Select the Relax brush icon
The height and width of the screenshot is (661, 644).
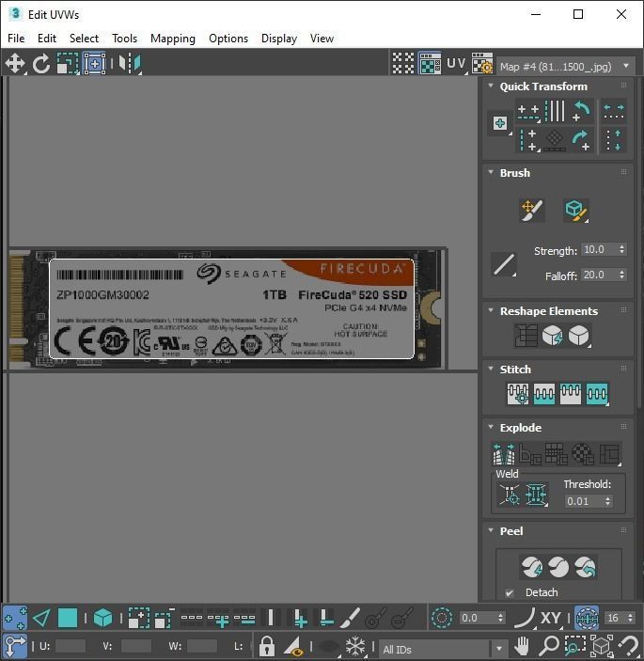[575, 210]
